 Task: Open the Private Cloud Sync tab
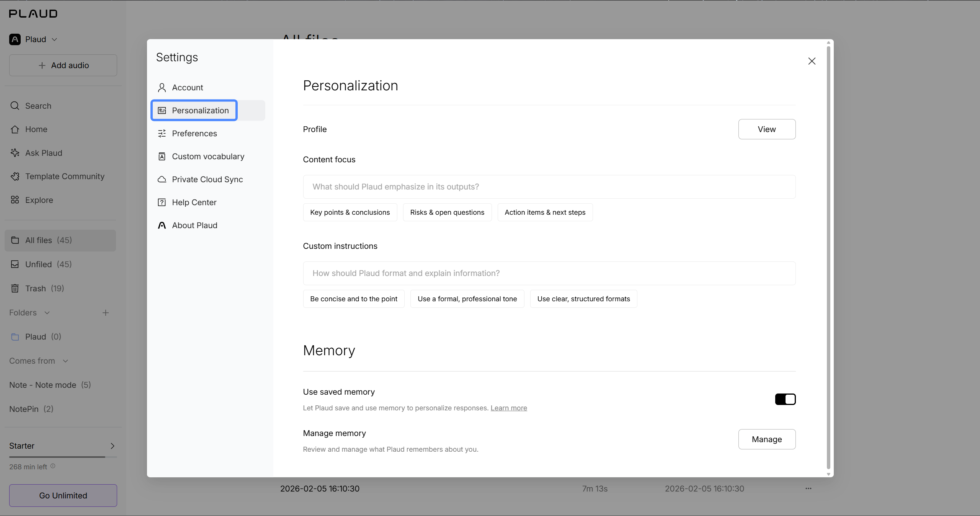coord(208,180)
